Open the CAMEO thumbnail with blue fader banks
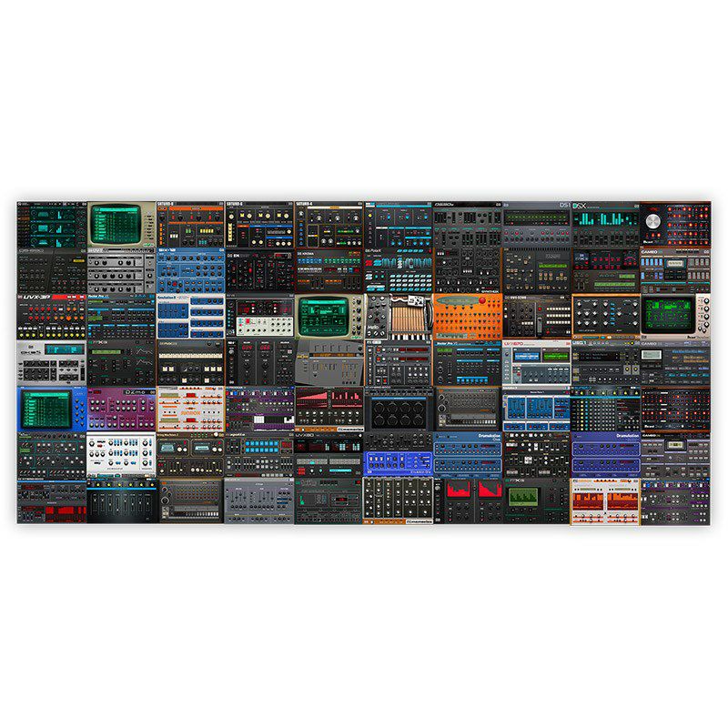728x728 pixels. 675,270
